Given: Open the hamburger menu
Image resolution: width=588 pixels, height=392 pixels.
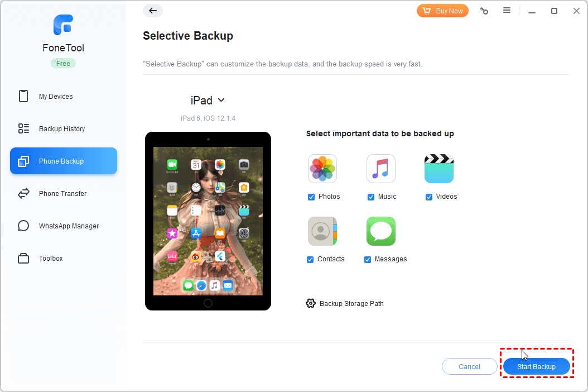Looking at the screenshot, I should click(507, 11).
